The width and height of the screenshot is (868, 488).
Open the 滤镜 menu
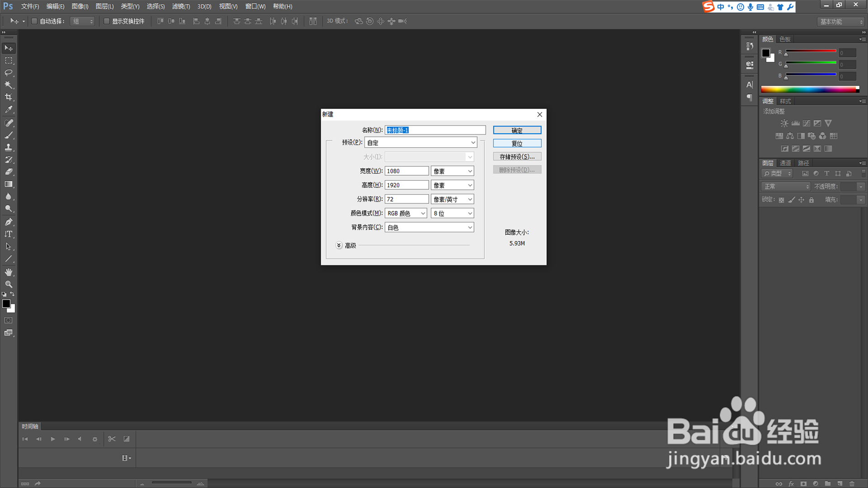click(x=181, y=6)
